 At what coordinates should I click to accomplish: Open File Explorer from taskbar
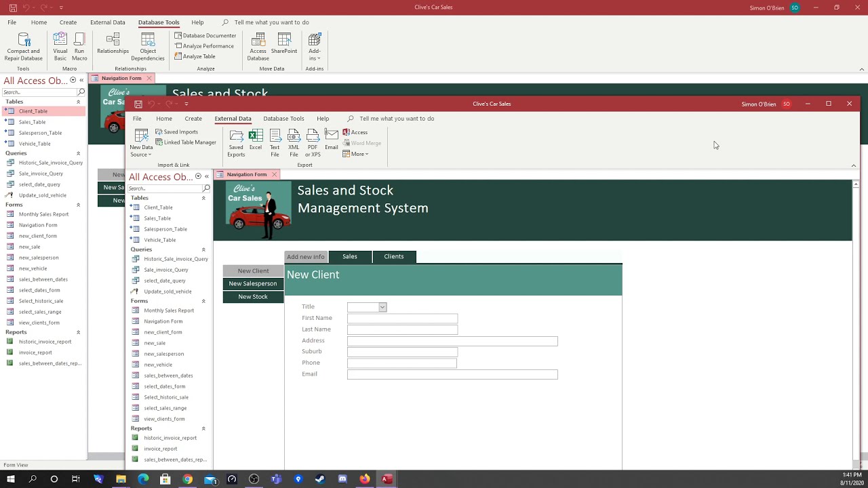[x=121, y=479]
